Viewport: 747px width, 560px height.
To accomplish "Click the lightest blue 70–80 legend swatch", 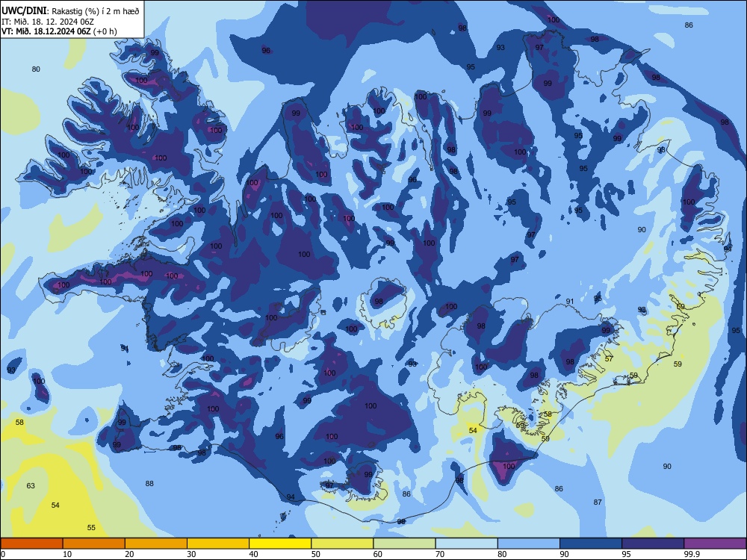I will click(x=466, y=544).
